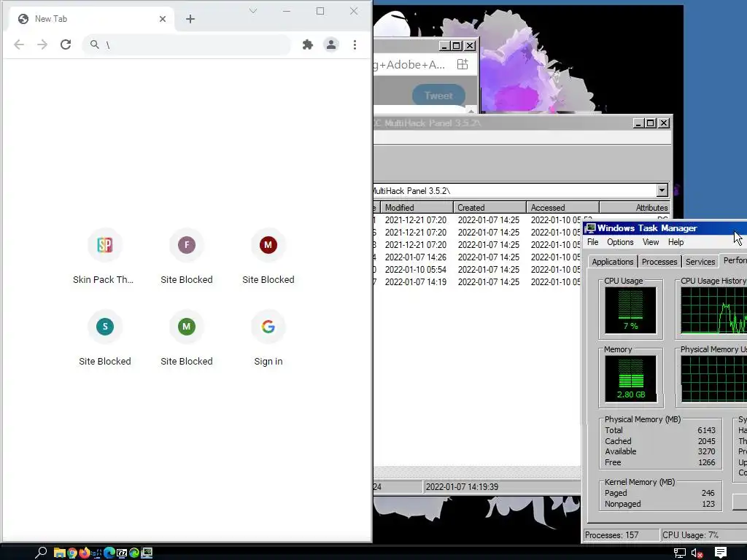Click CPU Usage: 7% status entry
Image resolution: width=747 pixels, height=560 pixels.
coord(704,535)
